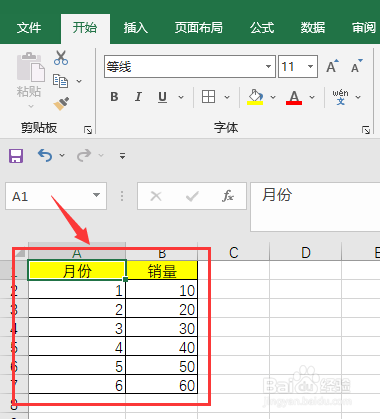Image resolution: width=380 pixels, height=419 pixels.
Task: Select the Format Painter brush
Action: click(x=61, y=104)
